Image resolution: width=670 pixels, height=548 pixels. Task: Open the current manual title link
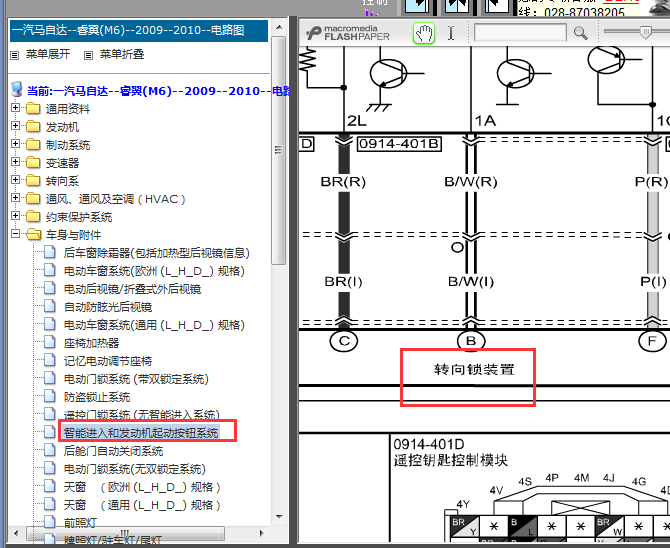[158, 91]
